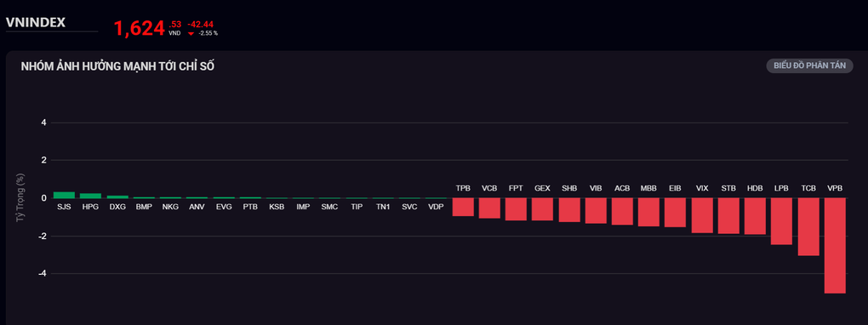Select the HDB negative bar
The height and width of the screenshot is (325, 868).
pyautogui.click(x=755, y=216)
